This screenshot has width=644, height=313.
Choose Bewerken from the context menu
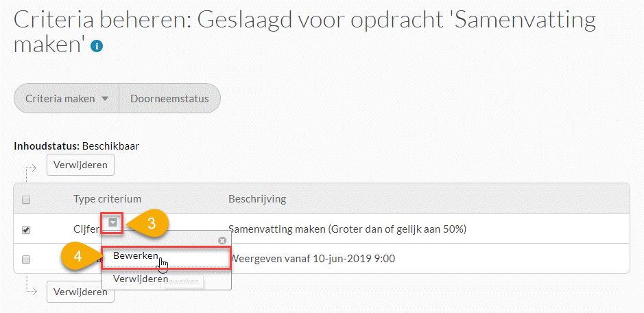coord(136,256)
